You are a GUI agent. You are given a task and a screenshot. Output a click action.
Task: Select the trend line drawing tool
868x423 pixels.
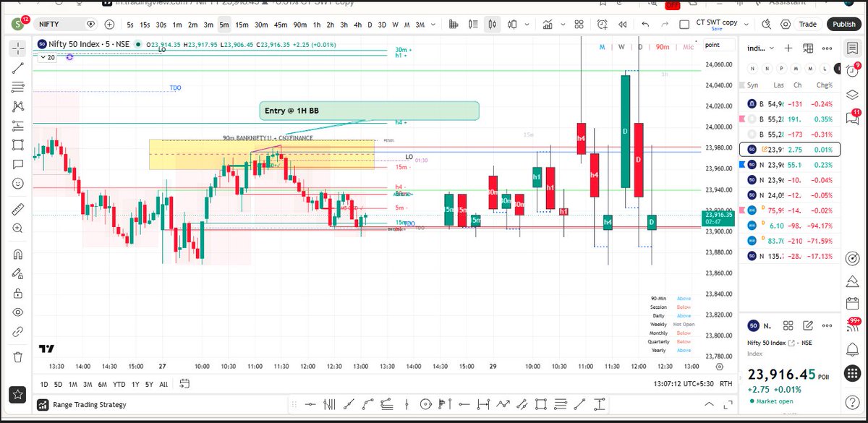coord(18,69)
